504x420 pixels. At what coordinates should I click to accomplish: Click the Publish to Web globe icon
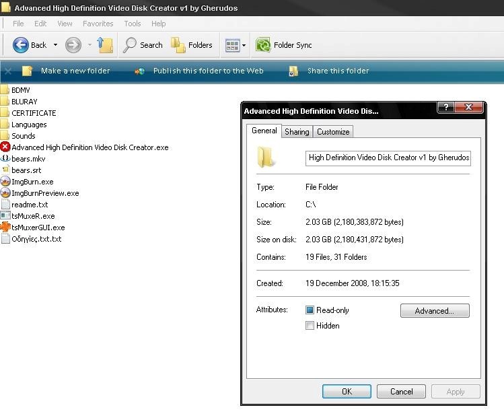tap(140, 71)
